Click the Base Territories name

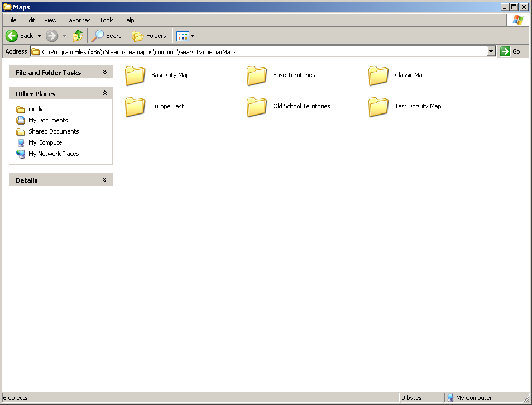point(294,75)
